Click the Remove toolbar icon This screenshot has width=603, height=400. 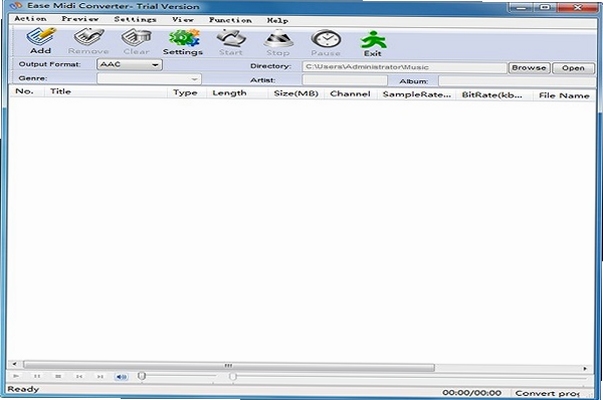(88, 41)
